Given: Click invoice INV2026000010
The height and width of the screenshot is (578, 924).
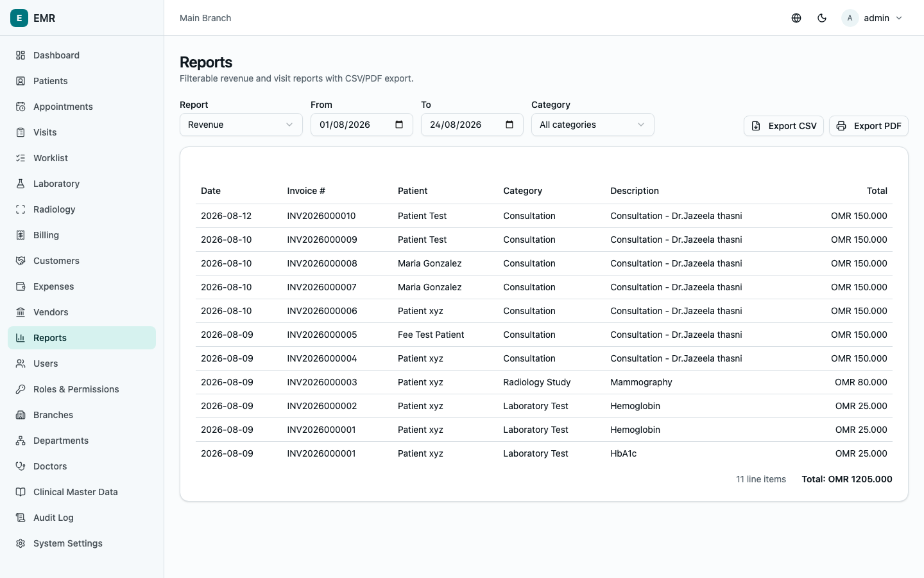Looking at the screenshot, I should pyautogui.click(x=321, y=216).
